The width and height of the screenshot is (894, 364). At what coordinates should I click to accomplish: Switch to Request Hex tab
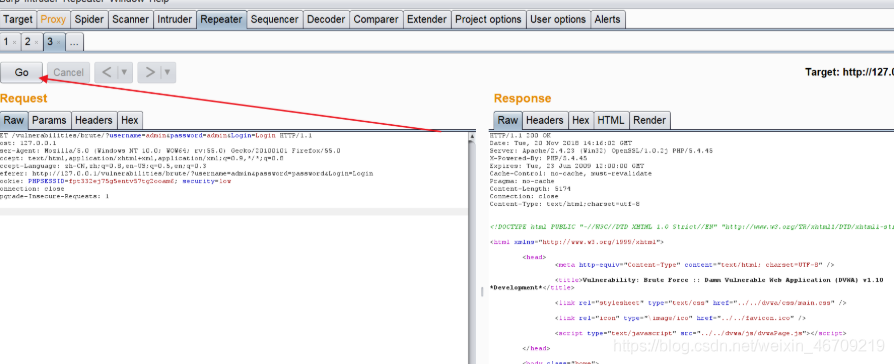pyautogui.click(x=129, y=120)
